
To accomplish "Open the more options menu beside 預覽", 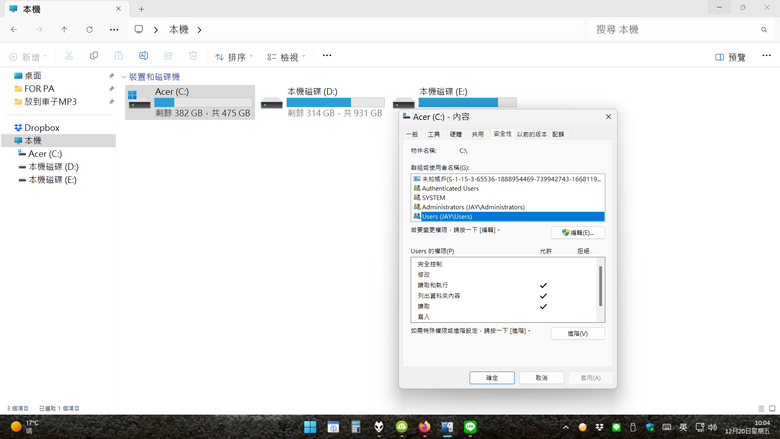I will 767,56.
